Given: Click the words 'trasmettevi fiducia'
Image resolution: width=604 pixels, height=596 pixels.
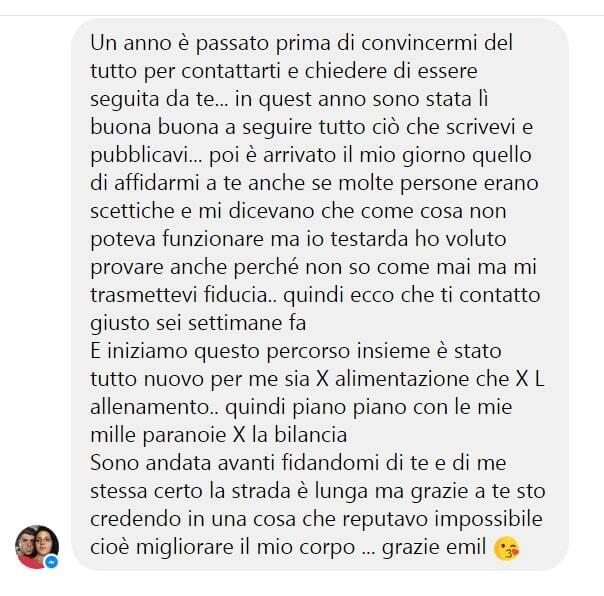Looking at the screenshot, I should (x=179, y=295).
